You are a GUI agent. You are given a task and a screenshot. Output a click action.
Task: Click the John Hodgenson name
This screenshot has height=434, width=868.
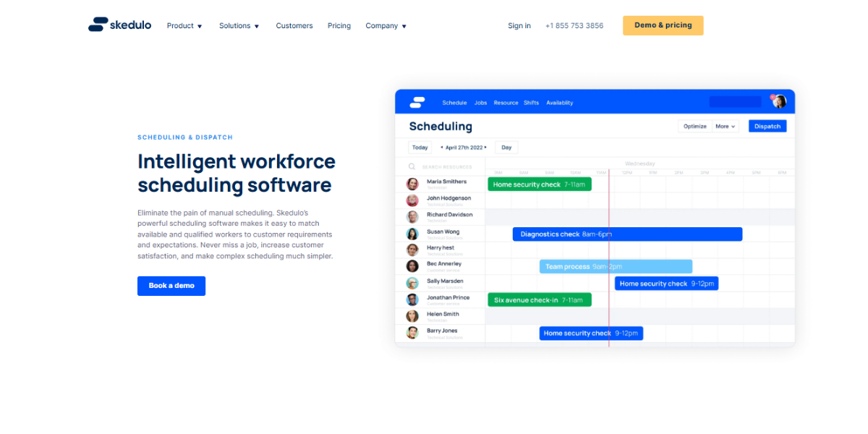click(x=448, y=198)
